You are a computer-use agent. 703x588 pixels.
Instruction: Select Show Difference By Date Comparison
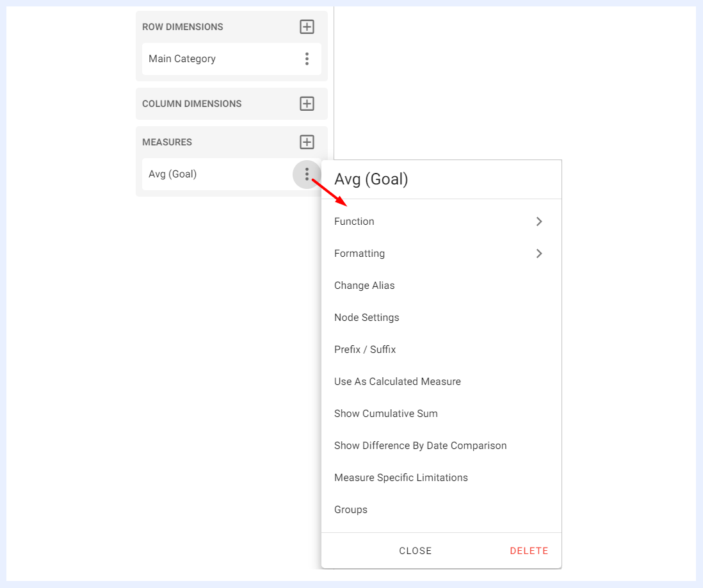click(x=441, y=446)
